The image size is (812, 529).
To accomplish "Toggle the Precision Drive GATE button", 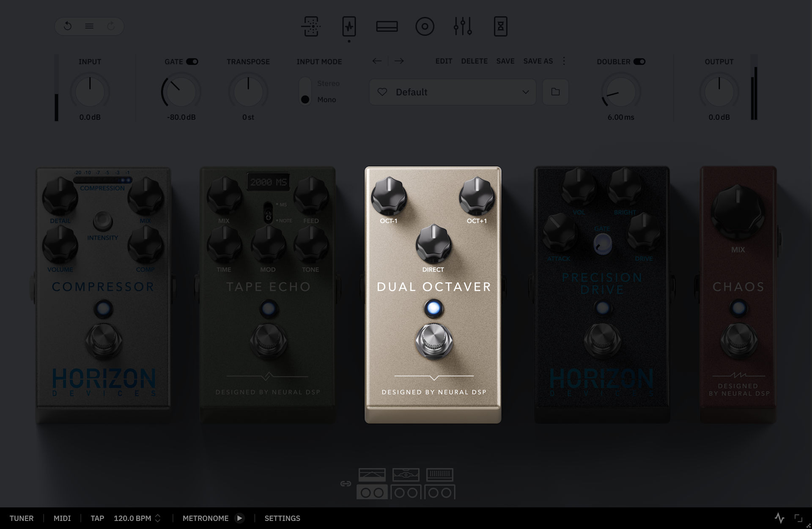I will [x=602, y=244].
